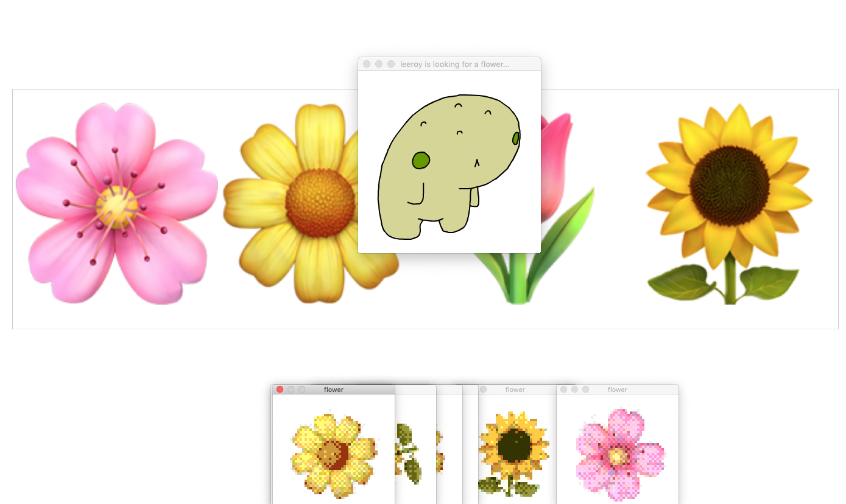The width and height of the screenshot is (846, 504).
Task: Click the pixelated pink blossom thumbnail
Action: click(x=617, y=455)
